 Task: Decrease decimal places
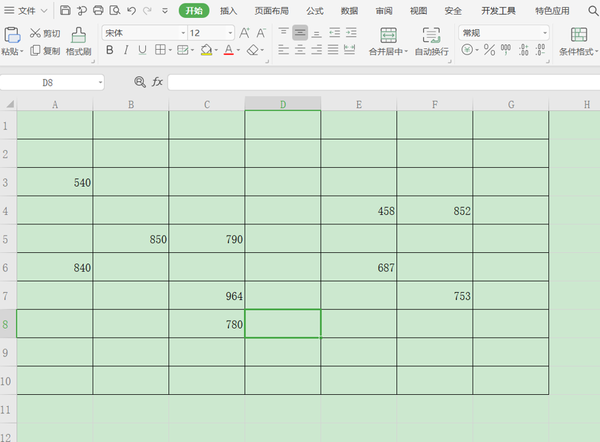click(x=540, y=50)
